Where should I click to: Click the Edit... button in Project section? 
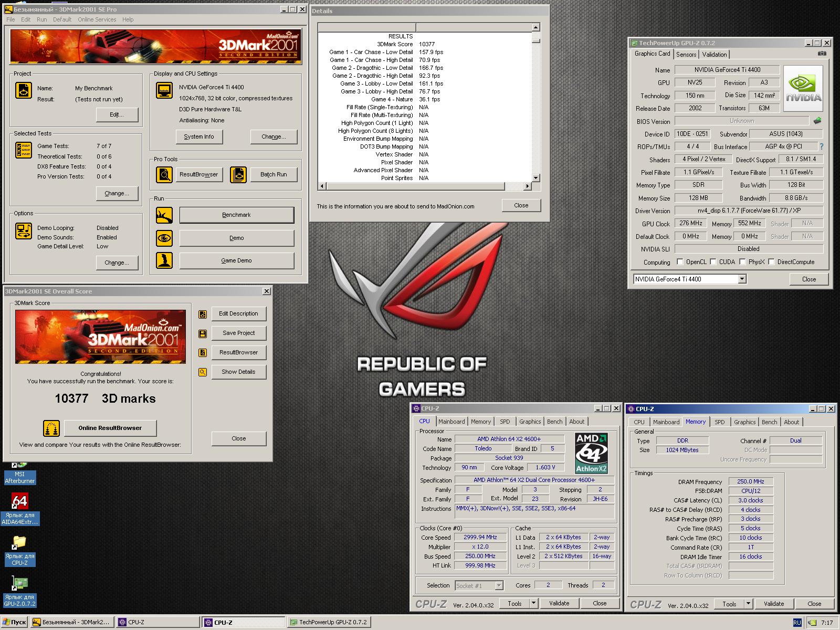click(117, 114)
